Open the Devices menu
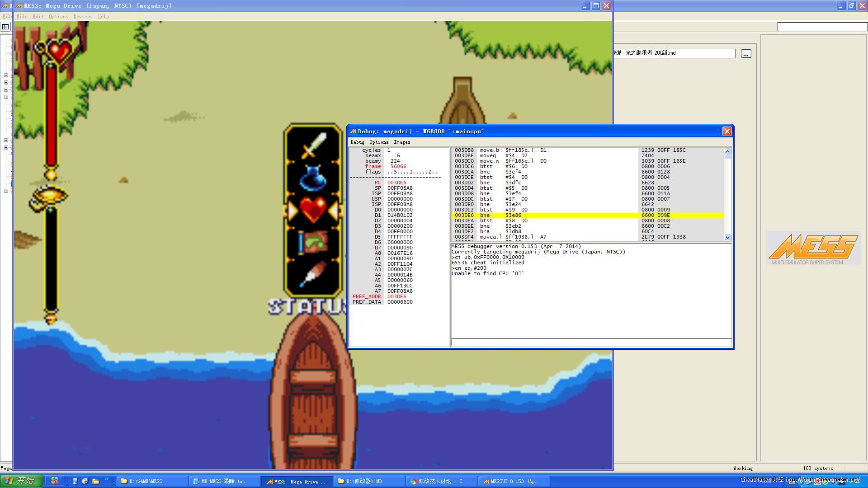868x488 pixels. (x=83, y=17)
